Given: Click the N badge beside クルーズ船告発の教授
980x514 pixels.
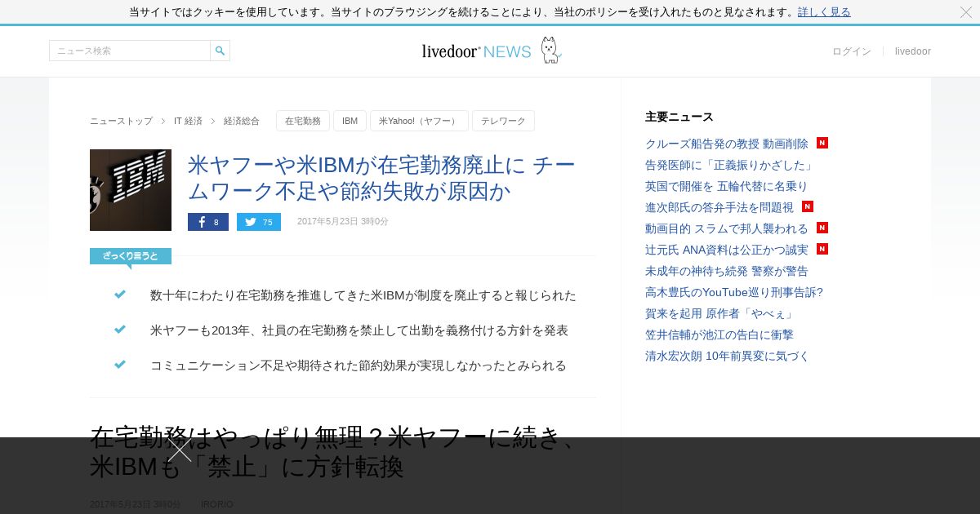Looking at the screenshot, I should 822,143.
